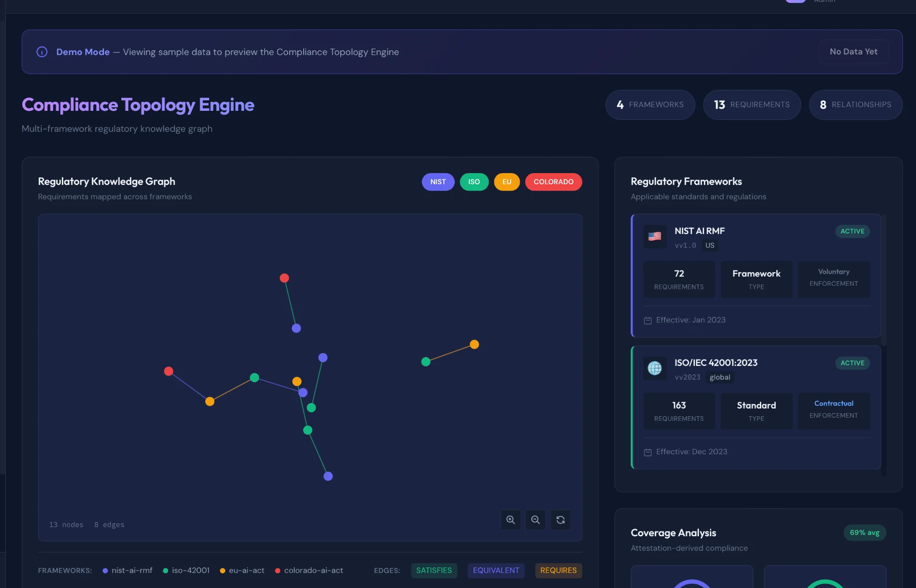Open the 8 Relationships stat pill

[x=855, y=105]
